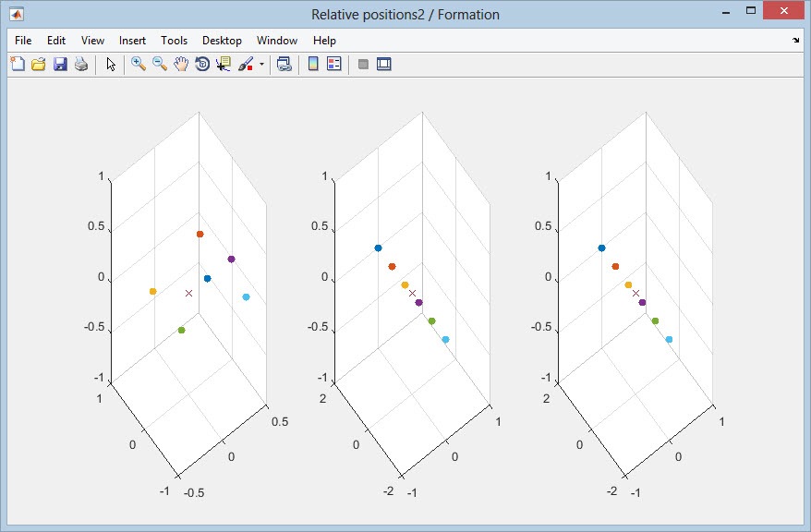Click the yellow data point in the left plot
The height and width of the screenshot is (532, 811).
[153, 292]
